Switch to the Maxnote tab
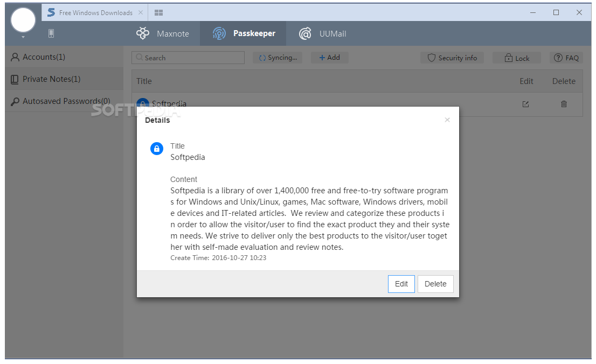This screenshot has height=364, width=596. click(x=163, y=33)
